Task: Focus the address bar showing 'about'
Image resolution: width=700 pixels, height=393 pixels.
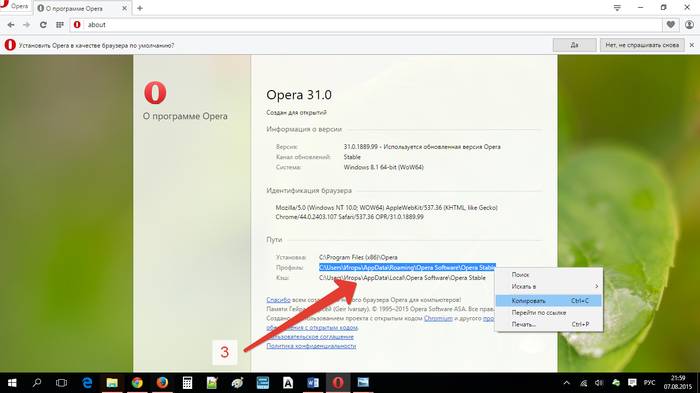Action: click(366, 25)
